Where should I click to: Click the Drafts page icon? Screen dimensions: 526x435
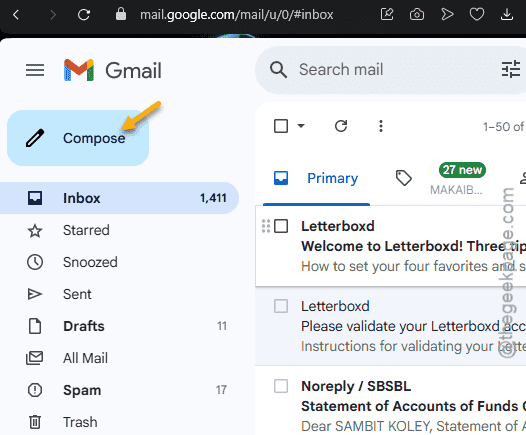click(x=35, y=326)
